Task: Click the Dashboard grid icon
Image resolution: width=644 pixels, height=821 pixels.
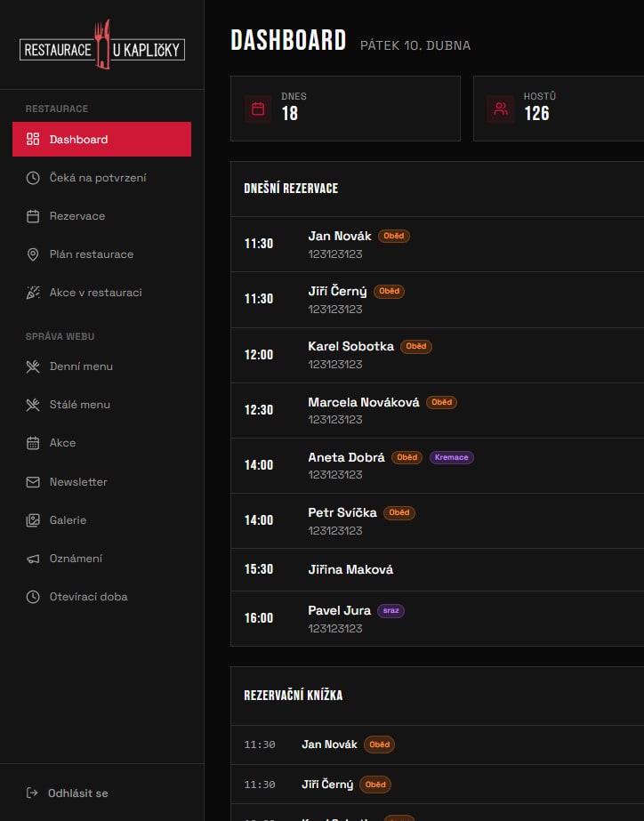Action: (x=33, y=140)
